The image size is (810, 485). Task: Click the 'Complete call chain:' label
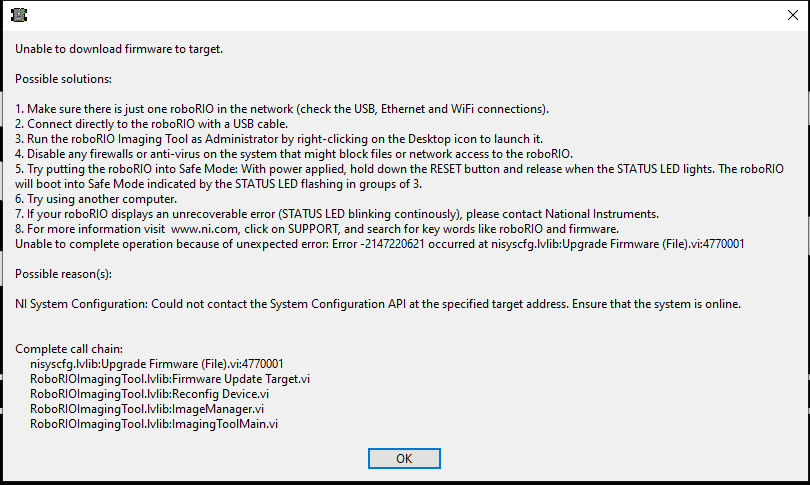click(x=69, y=349)
